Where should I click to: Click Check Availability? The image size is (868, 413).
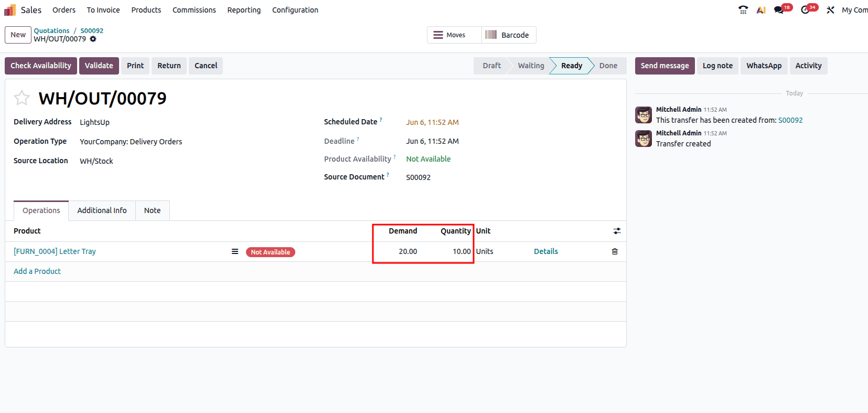(41, 66)
